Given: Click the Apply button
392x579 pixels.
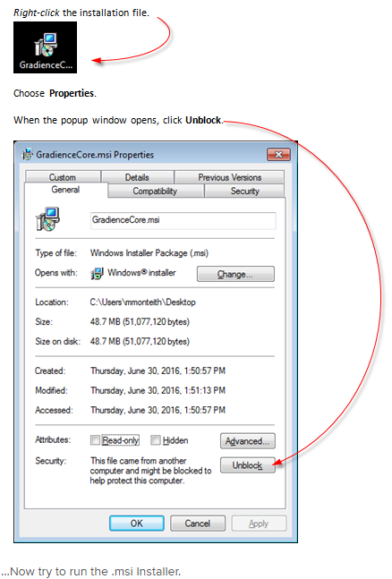Looking at the screenshot, I should tap(259, 524).
